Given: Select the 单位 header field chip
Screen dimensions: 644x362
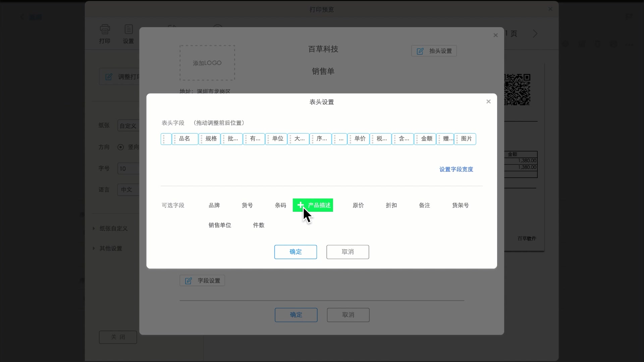Looking at the screenshot, I should click(x=276, y=139).
